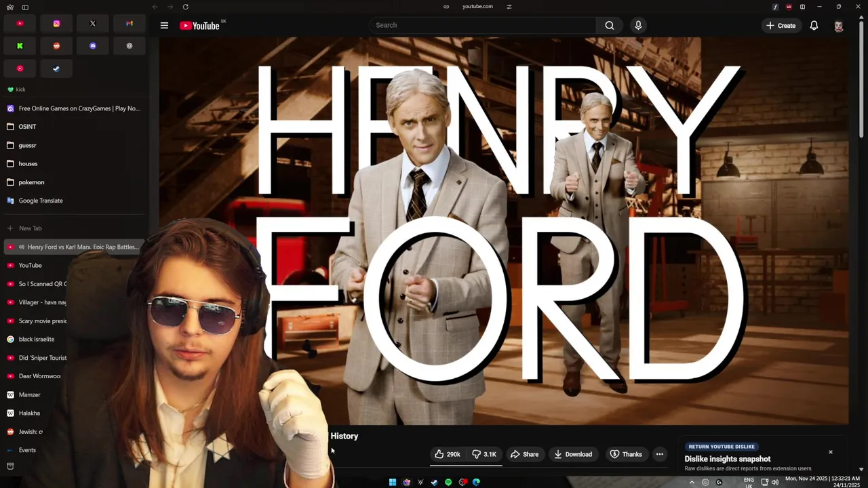Dislike the video showing 3.1K
Image resolution: width=868 pixels, height=488 pixels.
click(484, 454)
